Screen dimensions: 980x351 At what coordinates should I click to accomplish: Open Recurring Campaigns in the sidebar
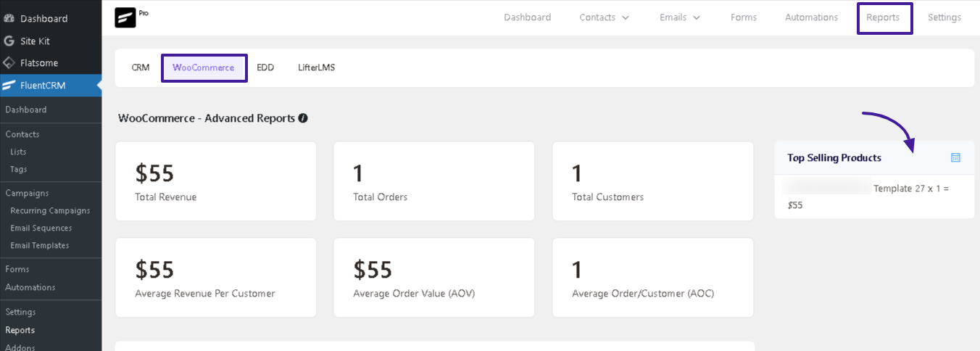(51, 210)
